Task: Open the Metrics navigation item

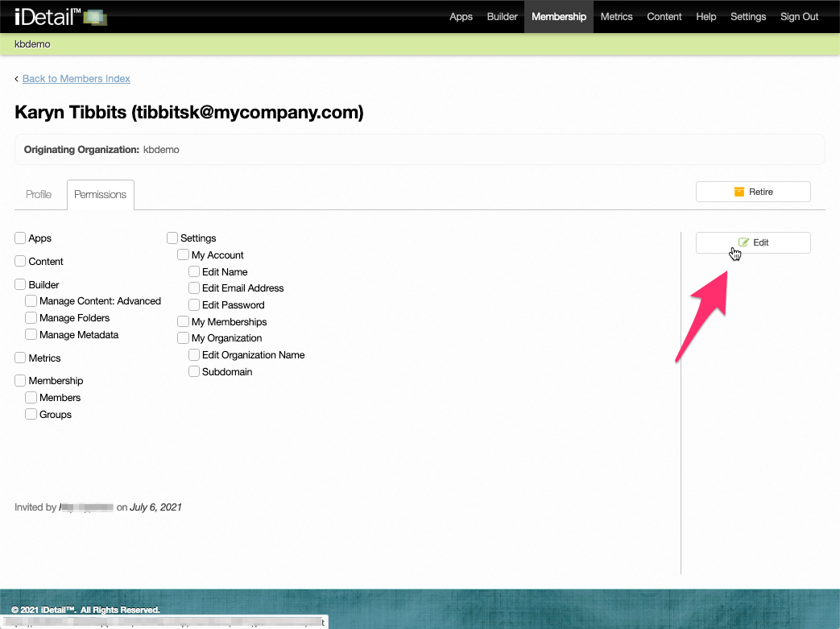Action: pos(616,17)
